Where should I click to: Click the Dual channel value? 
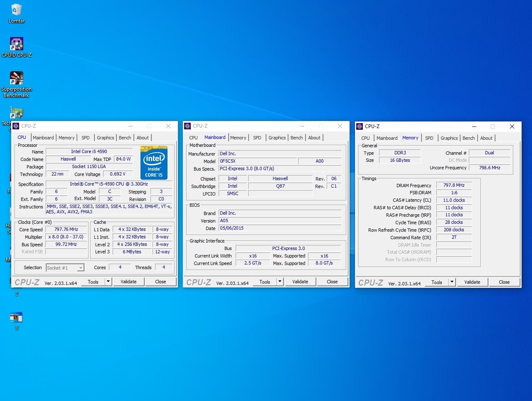point(490,153)
